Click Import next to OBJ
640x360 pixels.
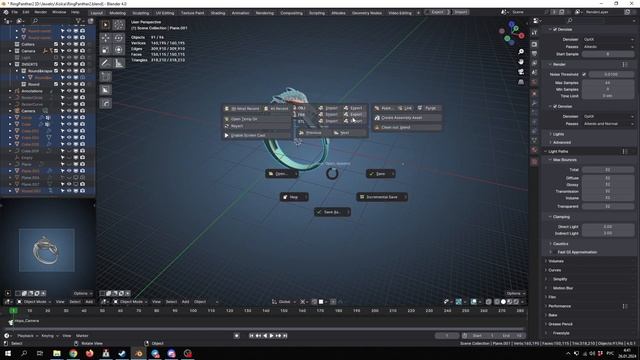point(329,108)
